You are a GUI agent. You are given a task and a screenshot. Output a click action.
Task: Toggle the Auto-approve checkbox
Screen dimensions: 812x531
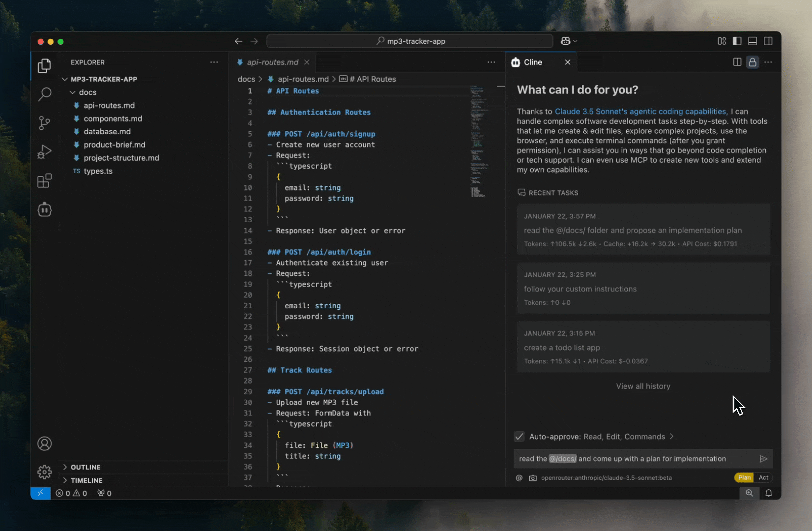519,437
